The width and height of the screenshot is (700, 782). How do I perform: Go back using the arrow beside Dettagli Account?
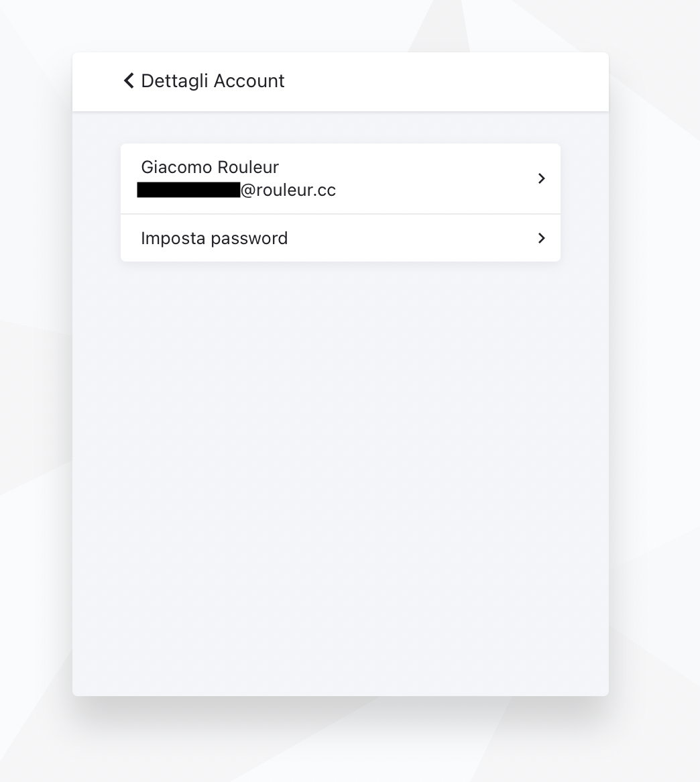tap(129, 80)
